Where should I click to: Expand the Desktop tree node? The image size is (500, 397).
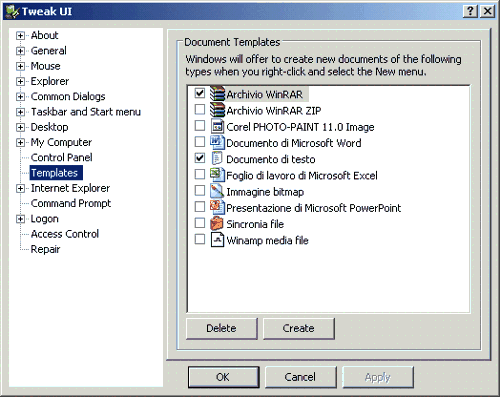20,127
